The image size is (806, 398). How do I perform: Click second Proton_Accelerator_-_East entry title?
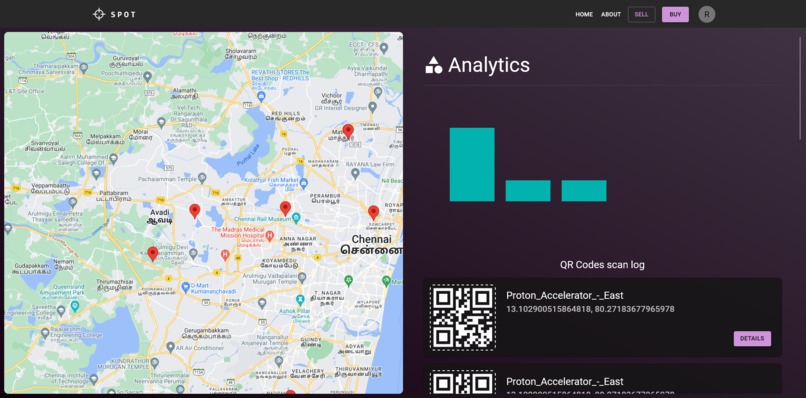pyautogui.click(x=564, y=382)
